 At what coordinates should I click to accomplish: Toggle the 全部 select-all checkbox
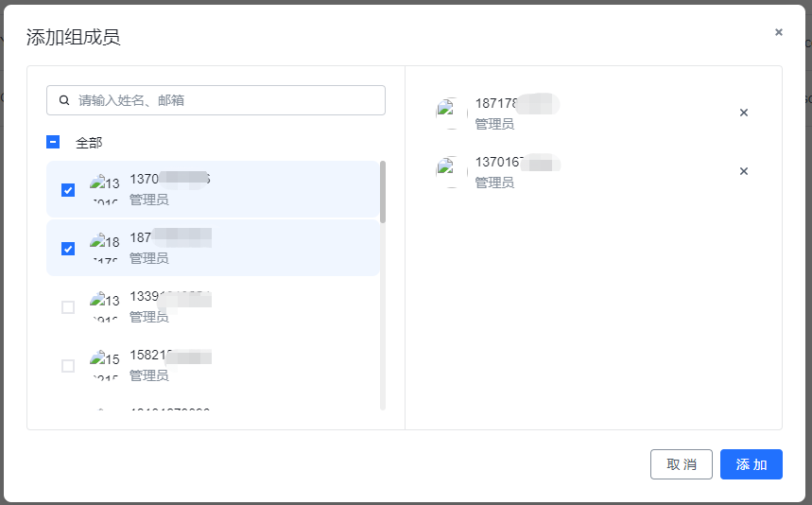click(53, 142)
